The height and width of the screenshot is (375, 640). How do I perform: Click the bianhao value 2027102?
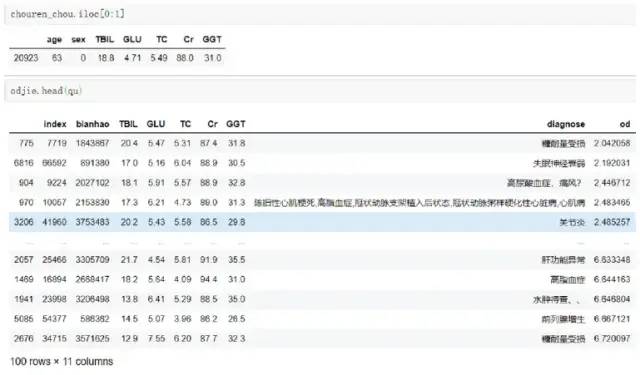pyautogui.click(x=92, y=183)
